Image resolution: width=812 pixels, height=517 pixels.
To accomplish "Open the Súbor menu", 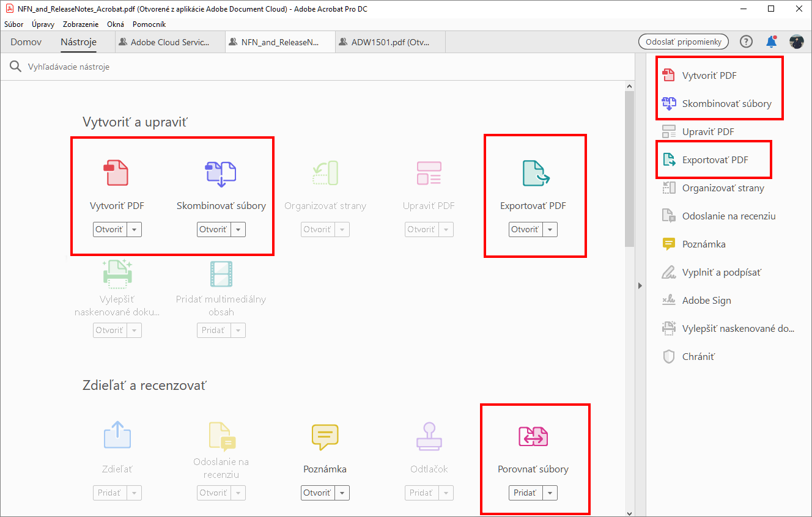I will tap(13, 24).
